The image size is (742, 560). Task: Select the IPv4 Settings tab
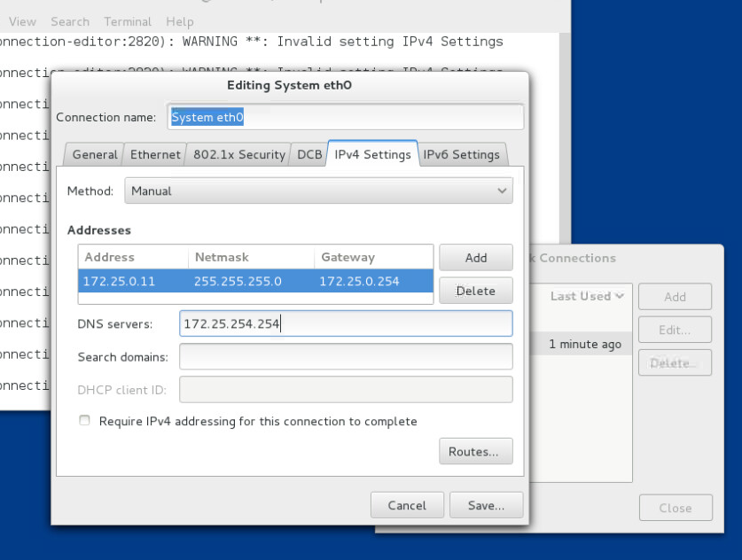[372, 154]
